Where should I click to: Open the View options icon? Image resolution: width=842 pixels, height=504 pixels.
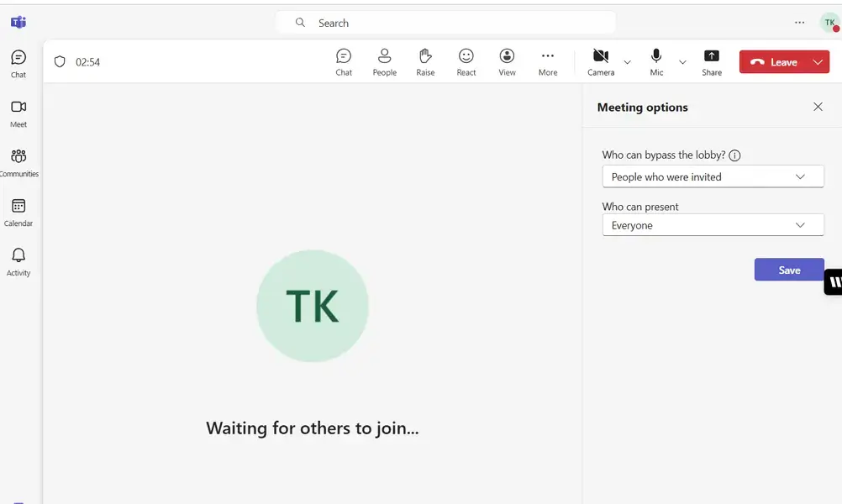pyautogui.click(x=507, y=60)
